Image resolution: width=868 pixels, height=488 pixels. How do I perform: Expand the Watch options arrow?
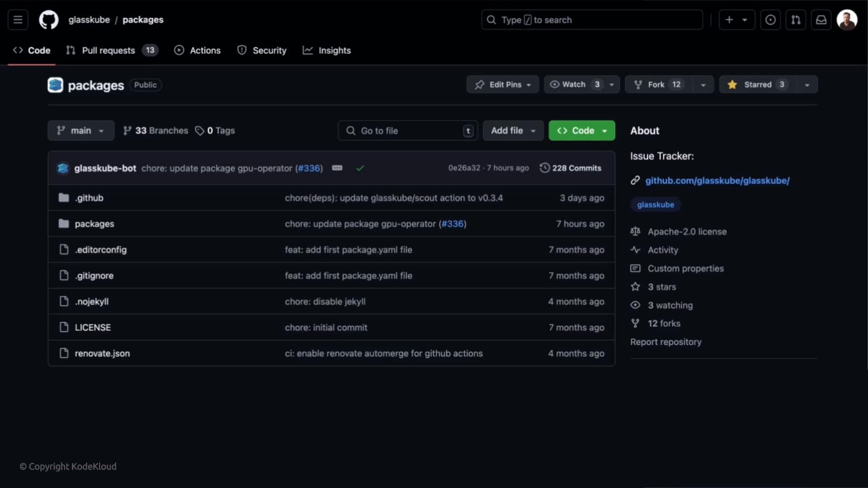click(x=612, y=84)
